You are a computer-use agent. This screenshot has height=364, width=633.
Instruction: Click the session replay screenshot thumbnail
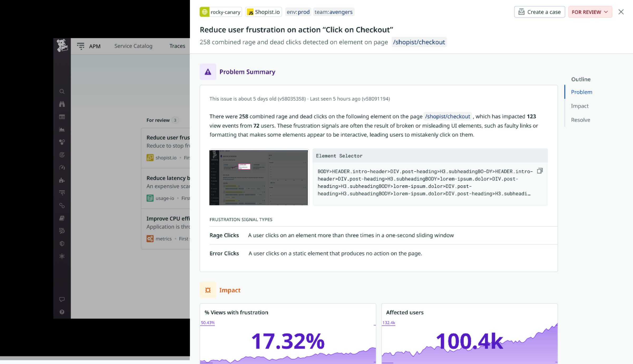[x=259, y=177]
